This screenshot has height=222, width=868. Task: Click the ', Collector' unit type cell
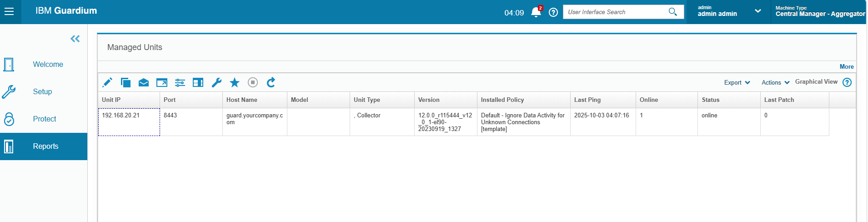[x=382, y=122]
